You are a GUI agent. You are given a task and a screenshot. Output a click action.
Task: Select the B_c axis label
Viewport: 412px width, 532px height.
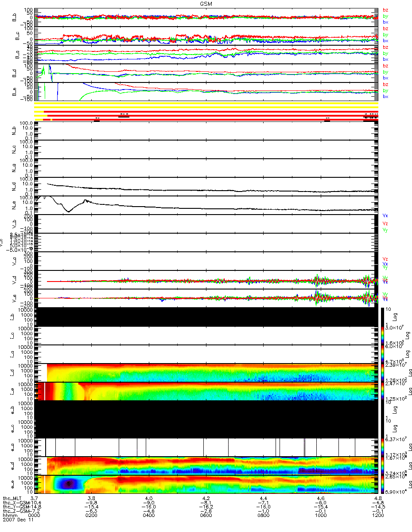(x=18, y=35)
